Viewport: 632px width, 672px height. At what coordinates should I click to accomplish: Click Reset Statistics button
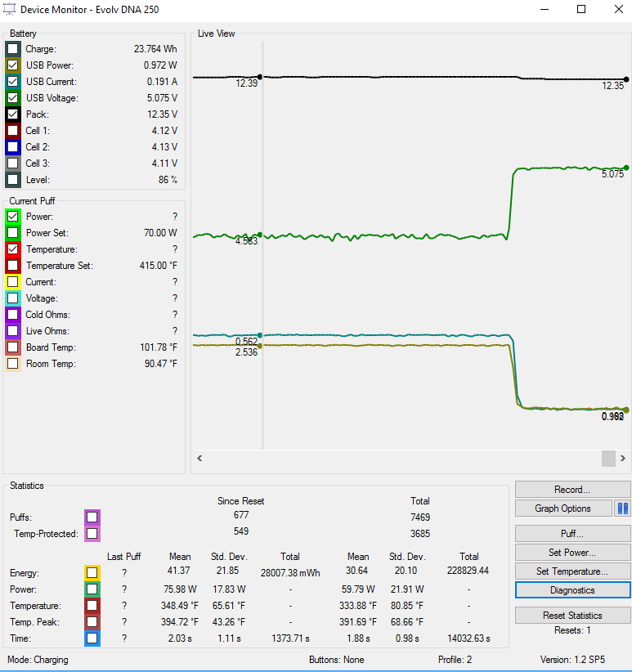[x=572, y=616]
